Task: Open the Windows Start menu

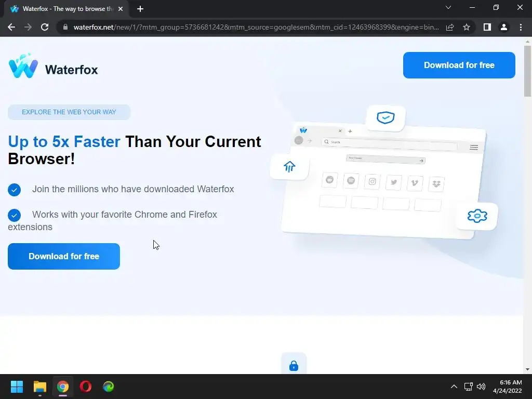Action: coord(17,387)
